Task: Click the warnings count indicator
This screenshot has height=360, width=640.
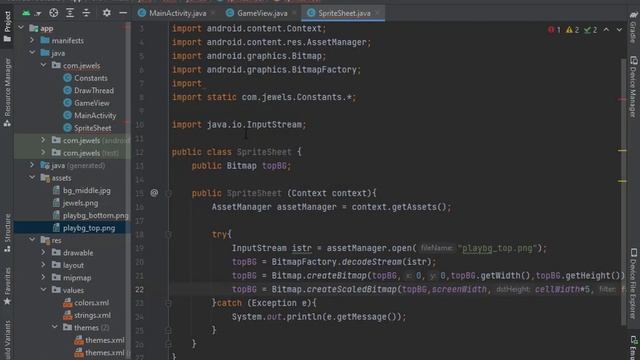Action: (x=572, y=30)
